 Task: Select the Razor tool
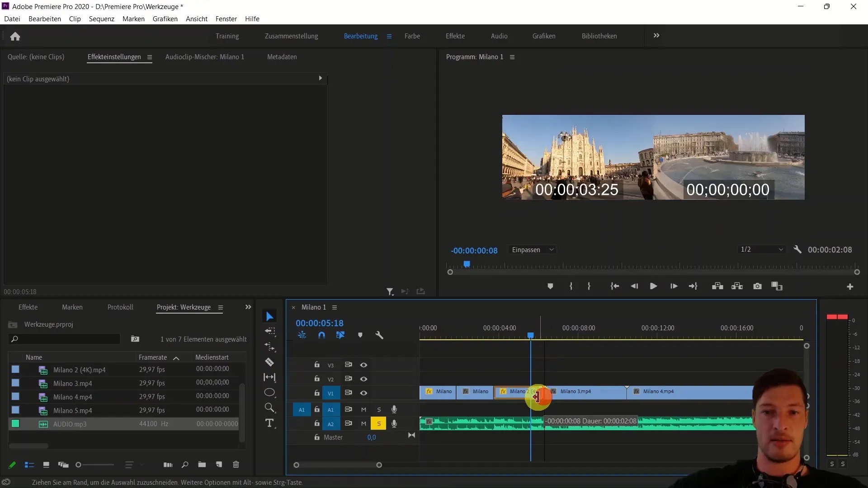tap(269, 362)
